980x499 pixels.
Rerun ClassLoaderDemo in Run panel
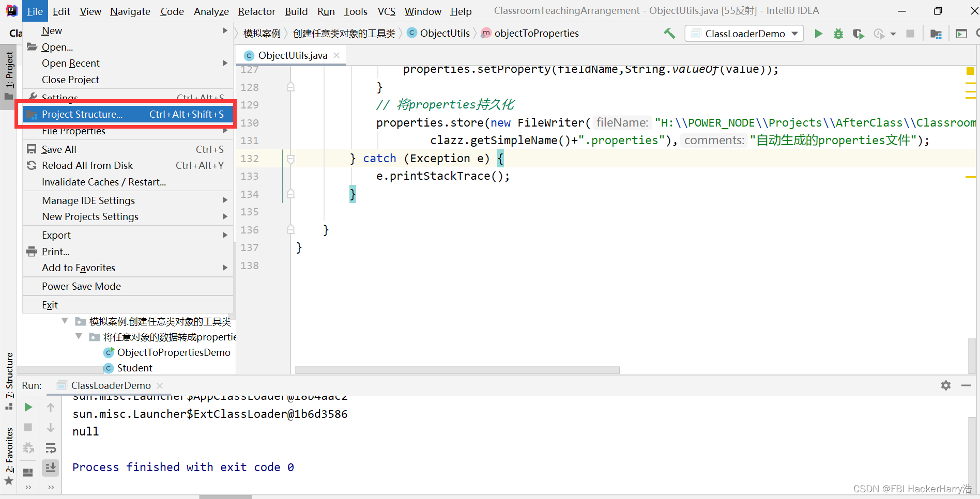click(28, 407)
